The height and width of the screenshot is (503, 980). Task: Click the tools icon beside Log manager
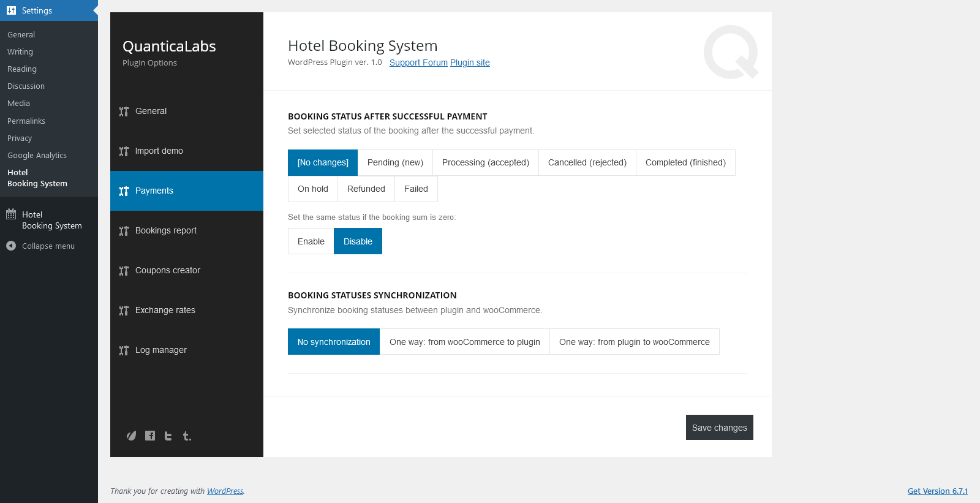pos(124,350)
